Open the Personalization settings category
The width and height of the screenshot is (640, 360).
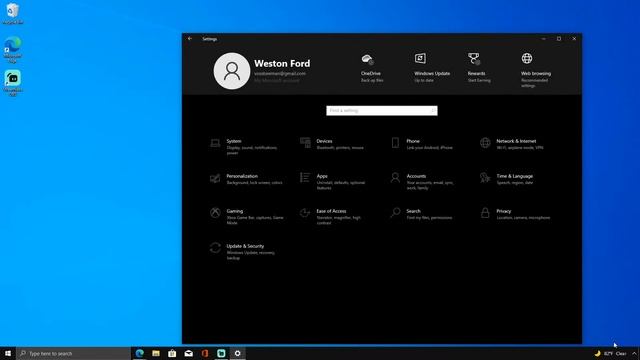(246, 179)
